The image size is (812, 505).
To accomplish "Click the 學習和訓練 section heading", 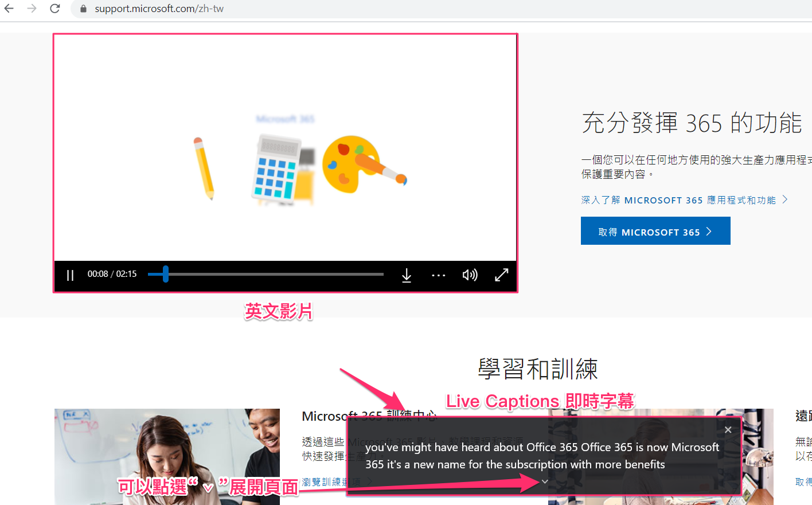I will point(538,369).
